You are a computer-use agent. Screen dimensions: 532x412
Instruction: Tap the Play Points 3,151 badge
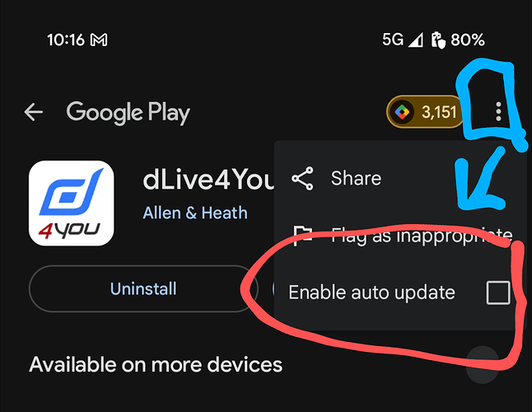click(x=426, y=112)
